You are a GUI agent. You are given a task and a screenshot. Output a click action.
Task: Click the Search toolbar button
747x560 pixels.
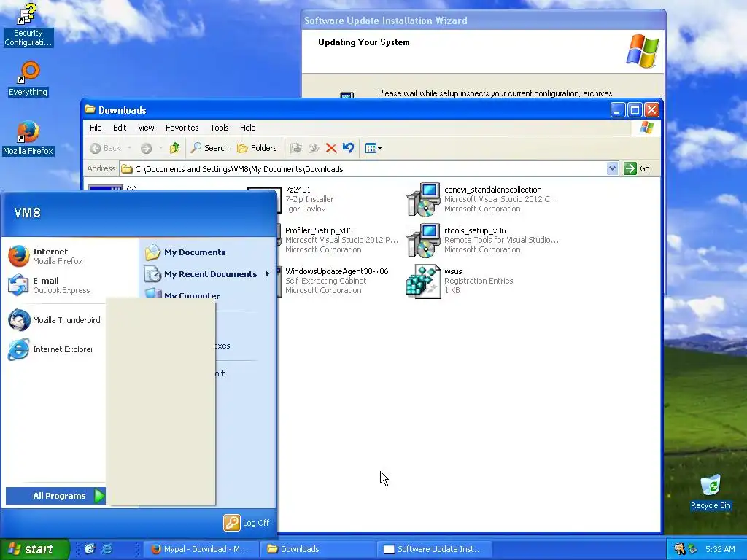coord(209,148)
